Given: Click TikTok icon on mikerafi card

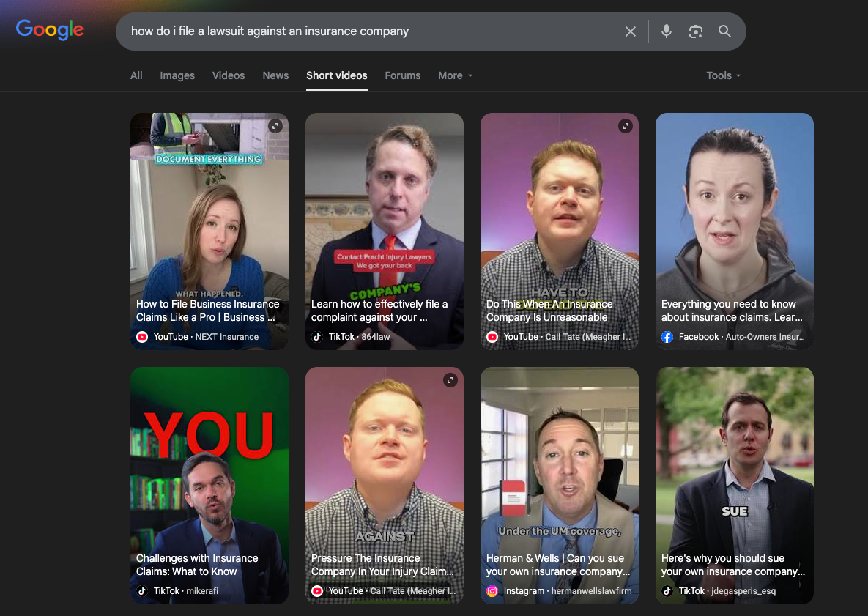Looking at the screenshot, I should coord(142,590).
